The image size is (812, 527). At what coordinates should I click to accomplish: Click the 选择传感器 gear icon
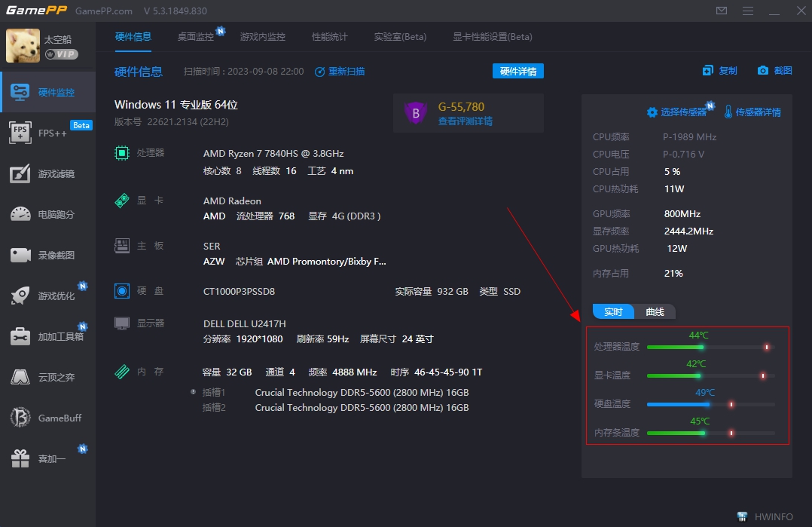[x=652, y=112]
